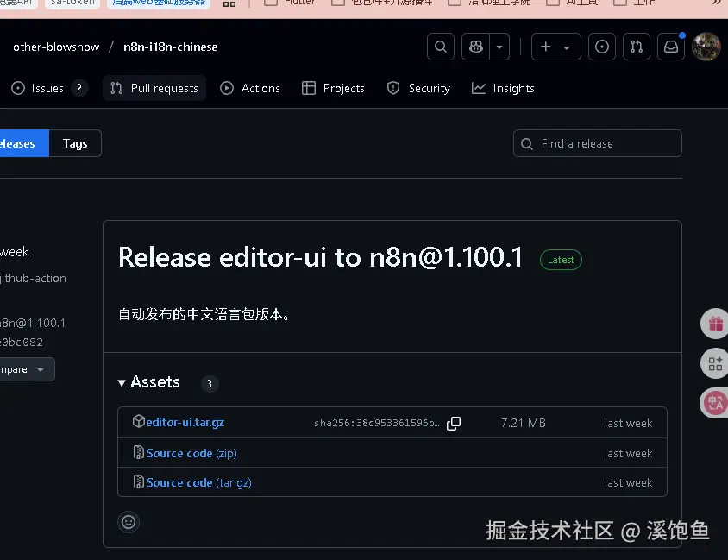Copy sha256 hash of editor-ui.tar.gz

tap(454, 423)
